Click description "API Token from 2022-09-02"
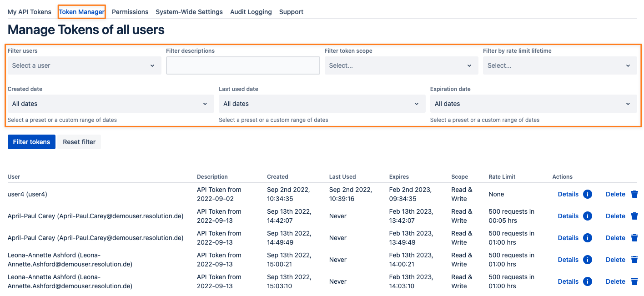This screenshot has width=644, height=296. [x=219, y=194]
